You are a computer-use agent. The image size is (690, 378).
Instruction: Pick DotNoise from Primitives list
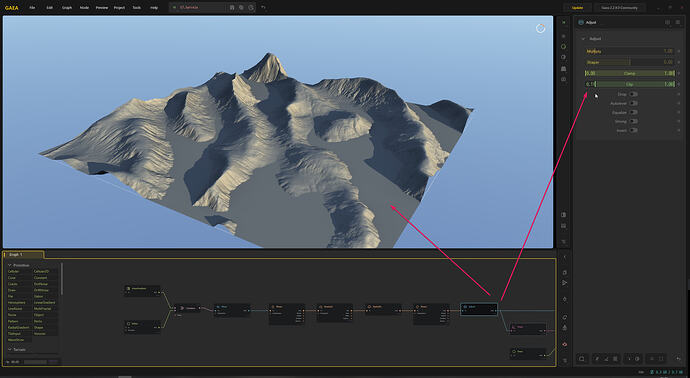(40, 284)
